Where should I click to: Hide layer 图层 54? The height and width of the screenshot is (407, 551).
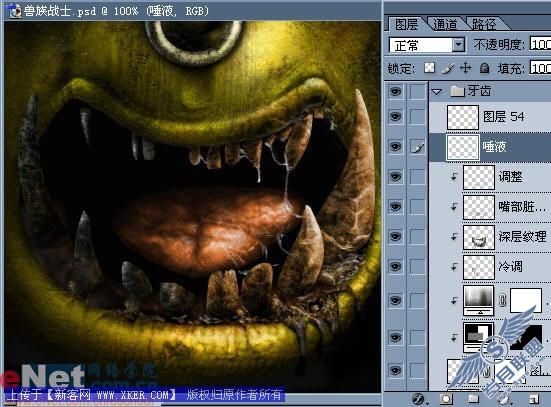[x=395, y=116]
